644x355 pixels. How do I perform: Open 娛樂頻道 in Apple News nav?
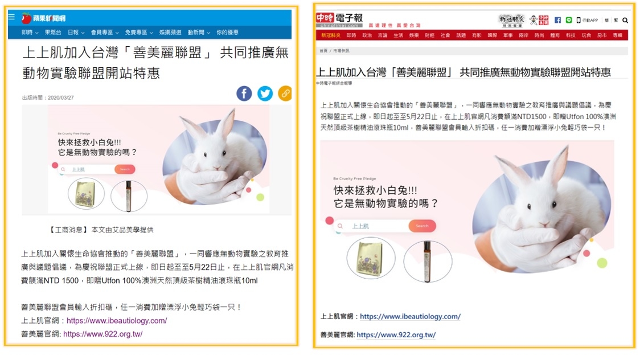point(170,32)
